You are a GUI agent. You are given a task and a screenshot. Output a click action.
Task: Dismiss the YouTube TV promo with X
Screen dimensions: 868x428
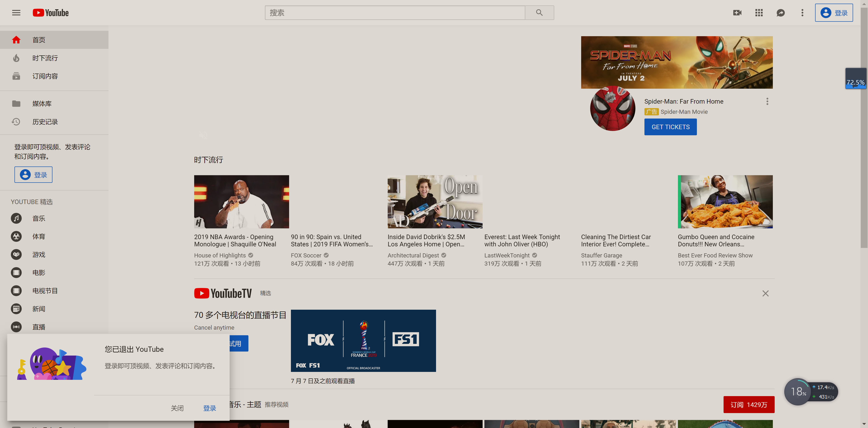765,293
